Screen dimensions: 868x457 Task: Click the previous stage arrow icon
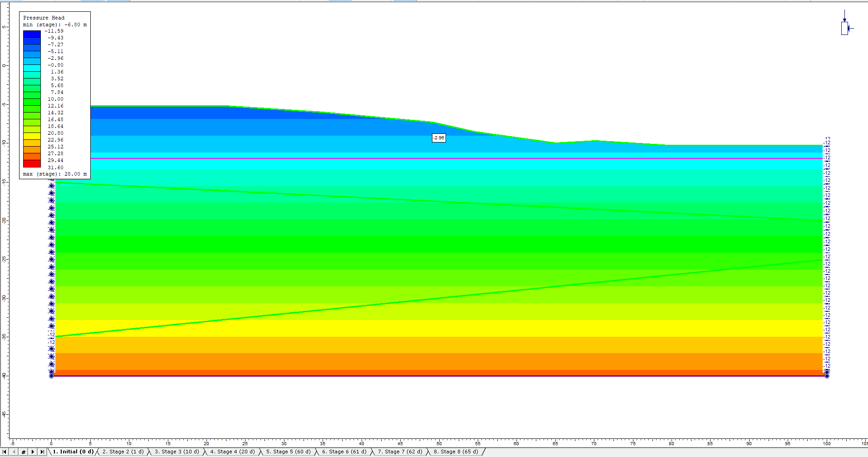[x=14, y=452]
